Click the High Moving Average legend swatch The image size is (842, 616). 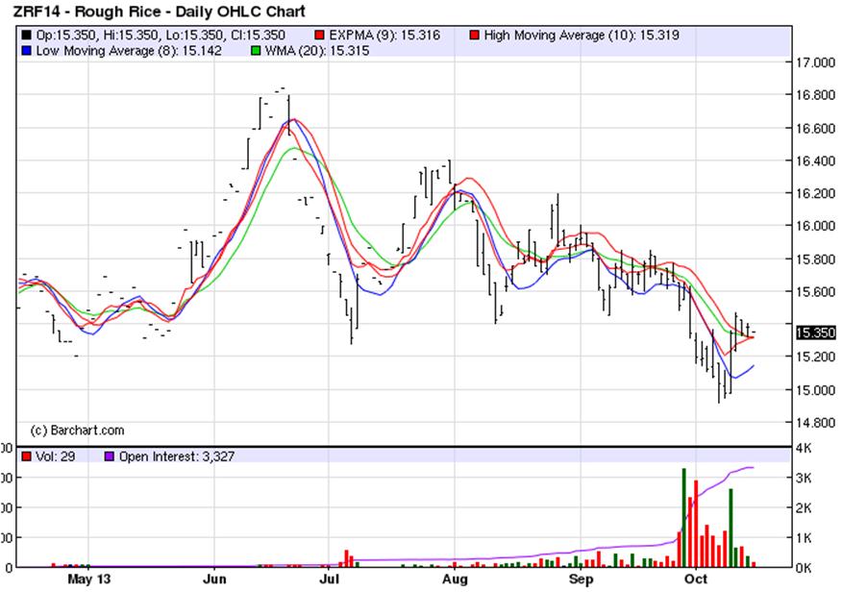tap(475, 36)
